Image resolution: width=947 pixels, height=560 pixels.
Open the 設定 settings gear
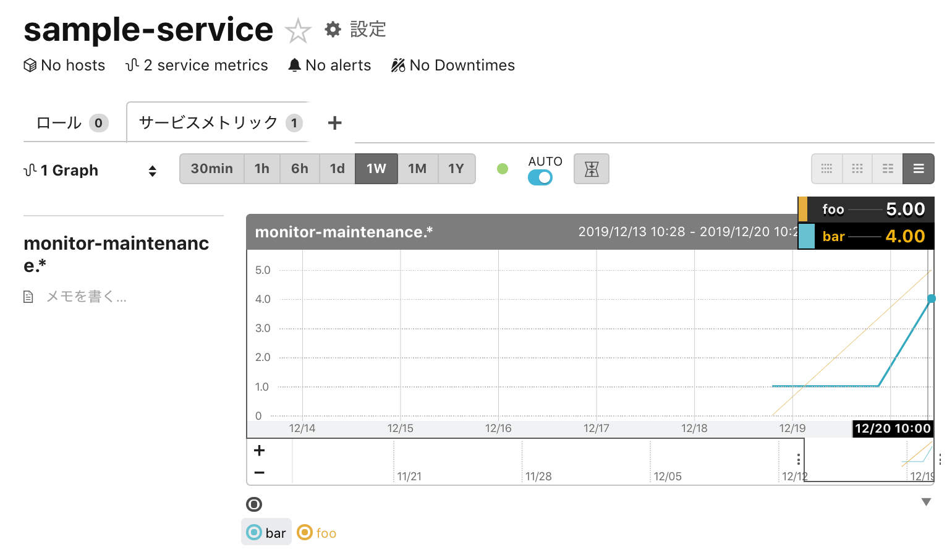(x=333, y=29)
